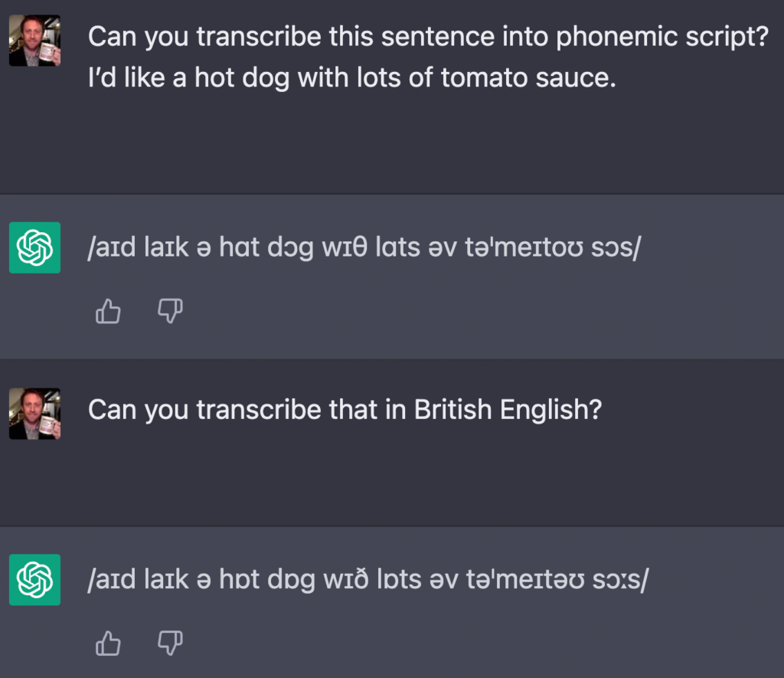This screenshot has height=678, width=784.
Task: Click the words "tomato sauce." in the user message
Action: click(528, 78)
